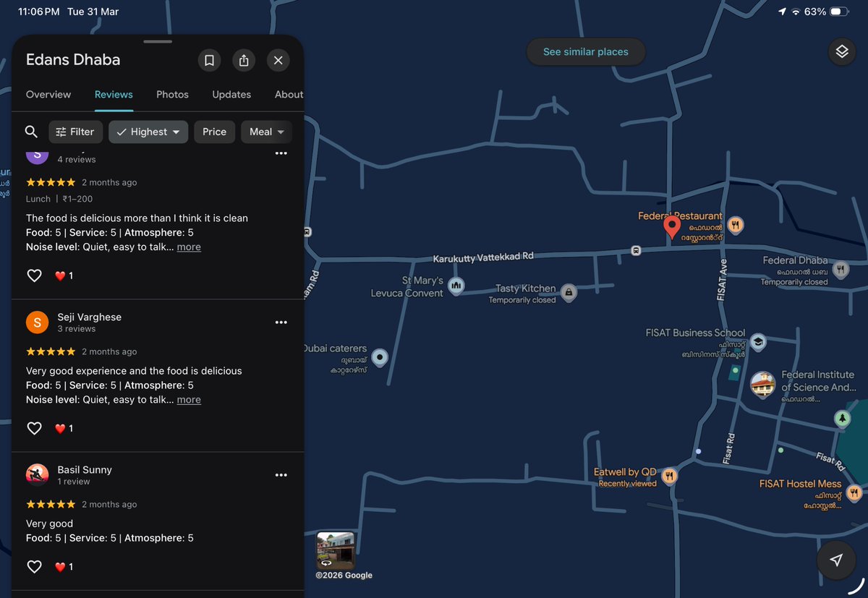The image size is (868, 598).
Task: Switch to the Photos tab
Action: tap(172, 95)
